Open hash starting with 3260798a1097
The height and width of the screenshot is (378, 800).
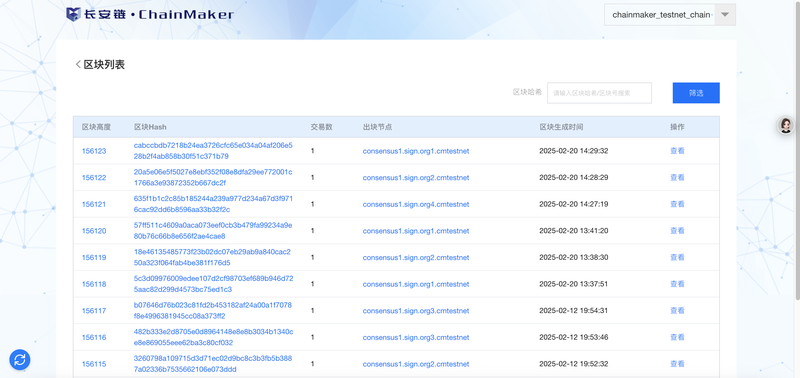pos(213,363)
